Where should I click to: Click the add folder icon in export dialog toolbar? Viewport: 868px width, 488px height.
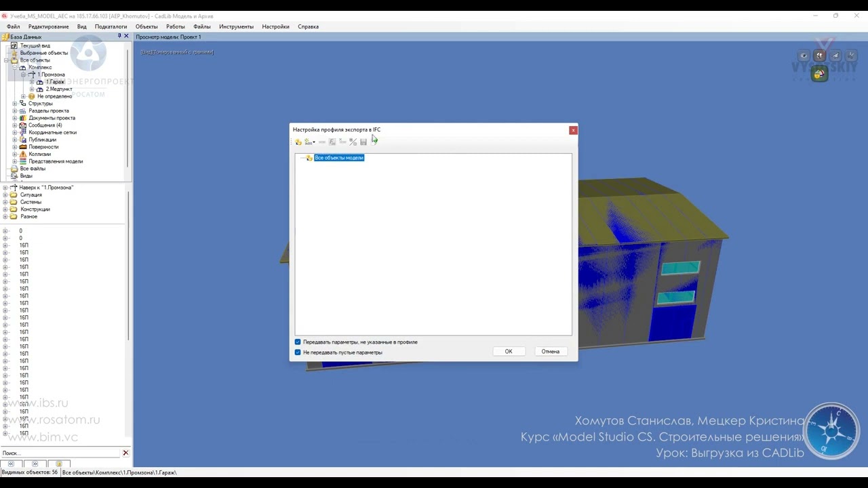tap(298, 142)
